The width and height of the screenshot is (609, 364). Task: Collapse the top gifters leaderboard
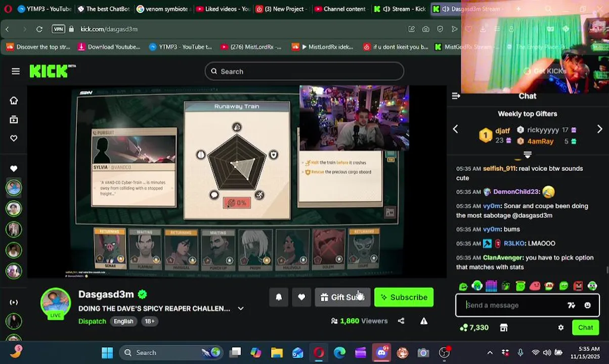[x=528, y=155]
